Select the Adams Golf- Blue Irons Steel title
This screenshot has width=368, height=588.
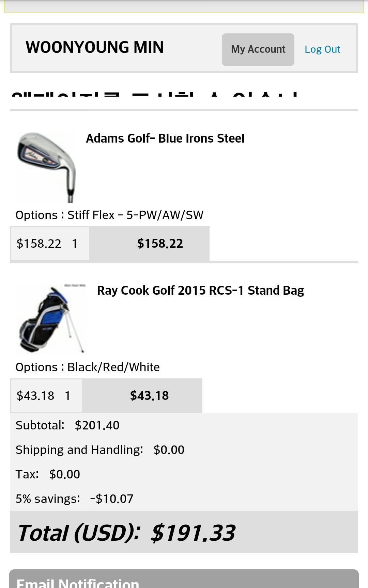click(x=165, y=138)
